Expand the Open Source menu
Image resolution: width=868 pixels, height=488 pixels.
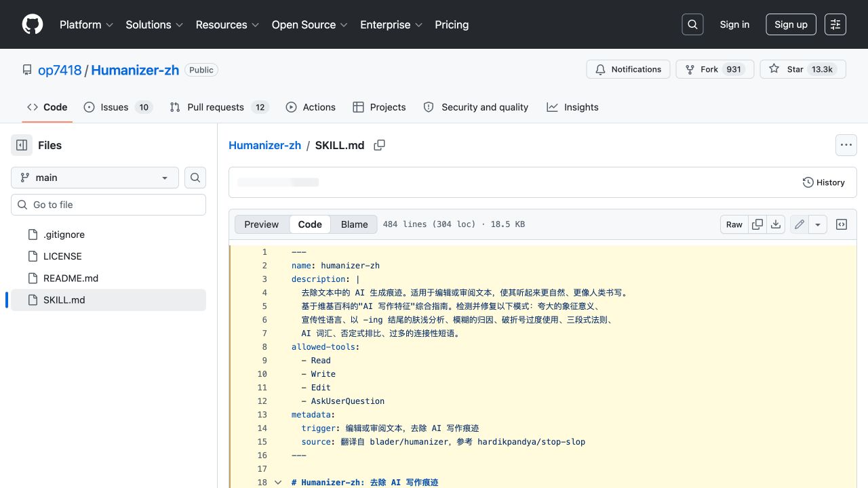(309, 24)
